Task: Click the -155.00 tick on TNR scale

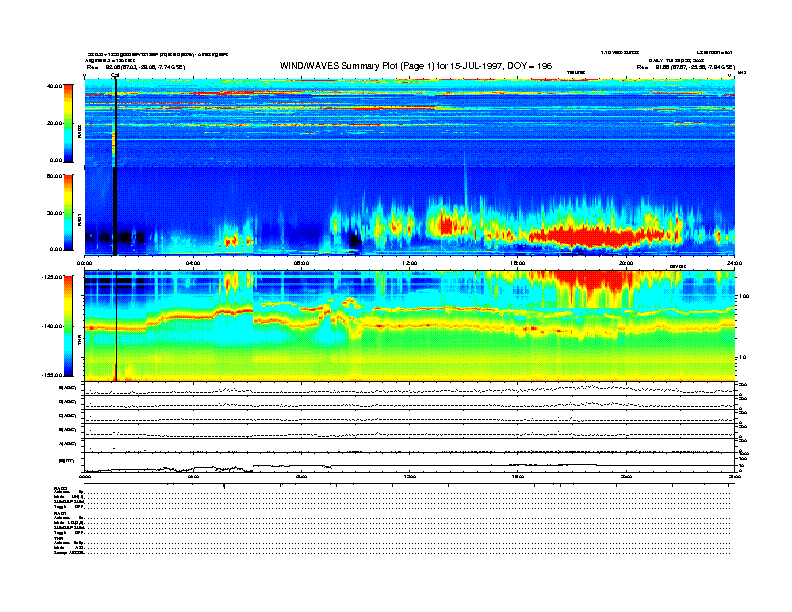Action: (53, 375)
